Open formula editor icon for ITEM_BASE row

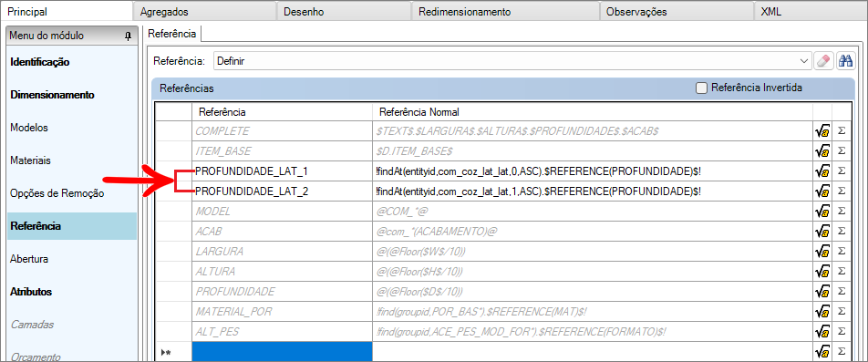pyautogui.click(x=822, y=151)
